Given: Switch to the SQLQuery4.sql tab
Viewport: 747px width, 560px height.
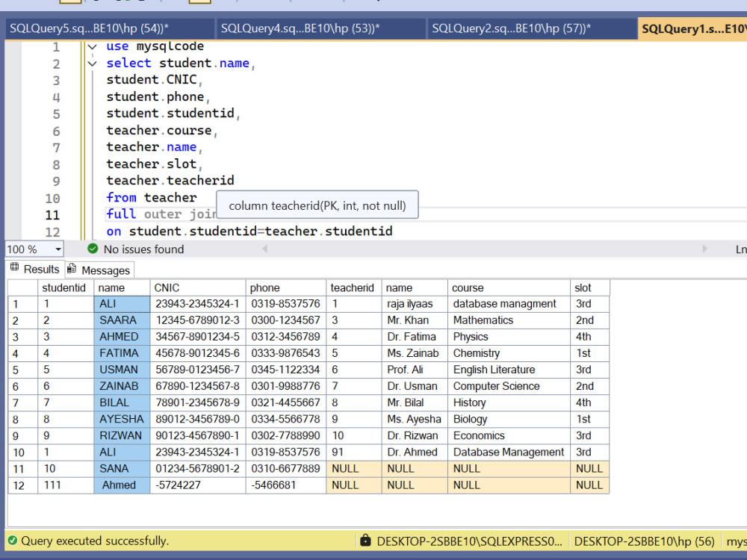Looking at the screenshot, I should [x=320, y=28].
